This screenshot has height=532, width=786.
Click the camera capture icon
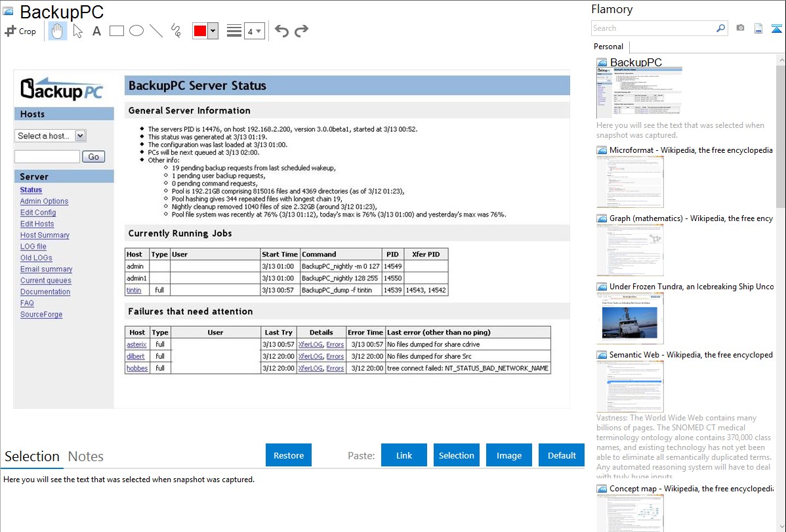(x=740, y=28)
